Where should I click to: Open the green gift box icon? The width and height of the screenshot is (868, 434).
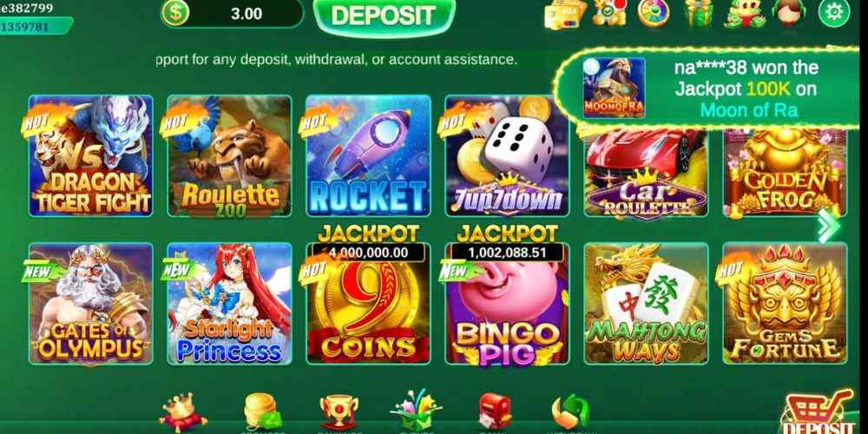(x=699, y=13)
